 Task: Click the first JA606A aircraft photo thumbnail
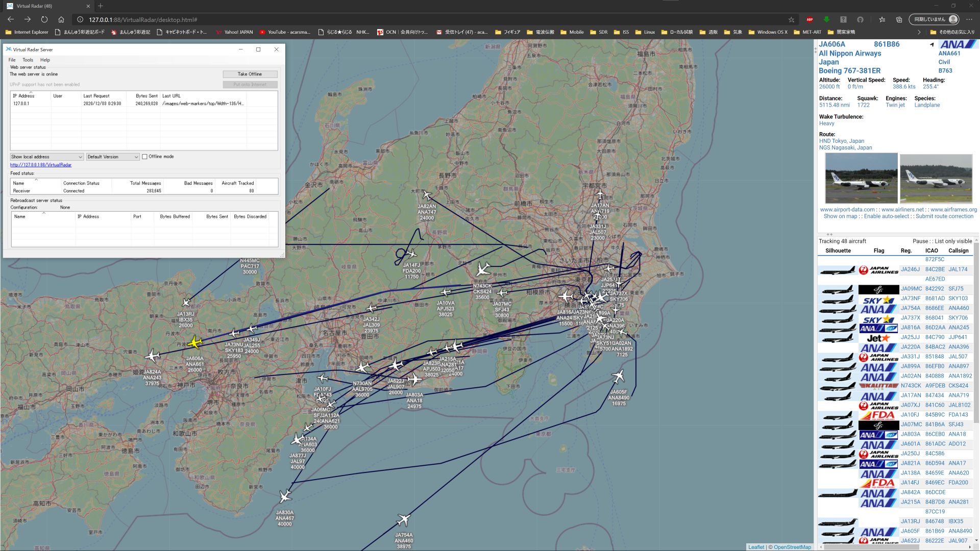pos(861,178)
